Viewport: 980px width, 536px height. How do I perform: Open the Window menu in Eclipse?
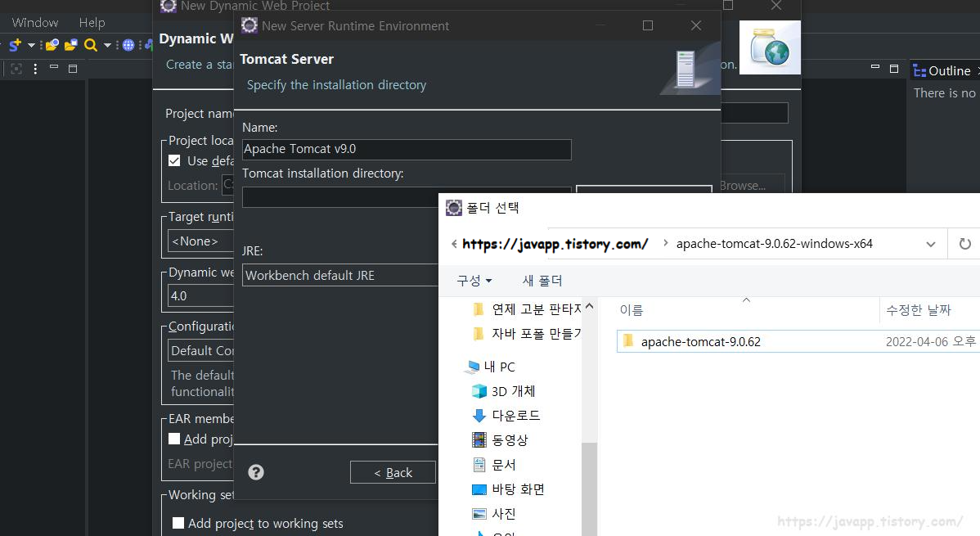35,23
